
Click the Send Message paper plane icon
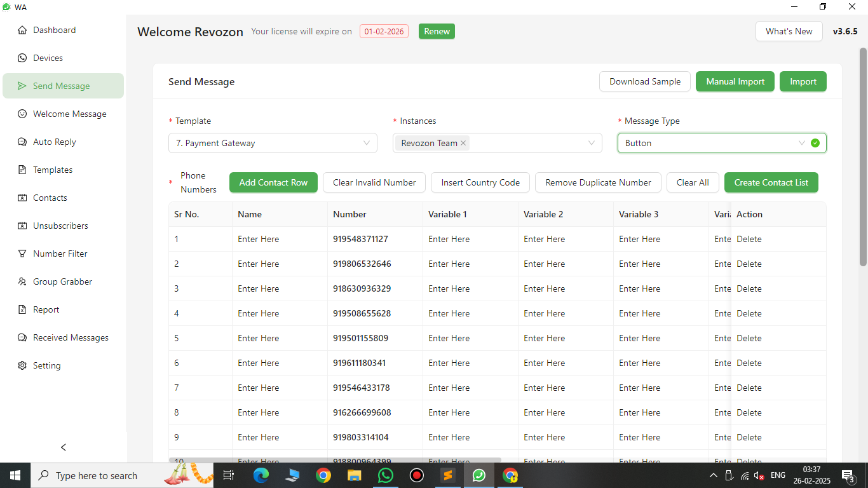tap(22, 86)
